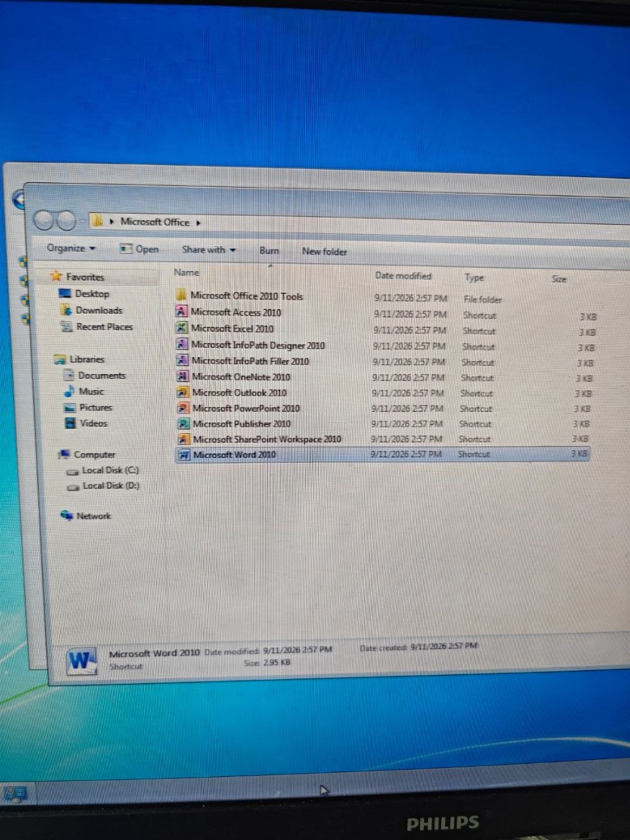This screenshot has width=630, height=840.
Task: Select the Microsoft Excel 2010 shortcut icon
Action: tap(182, 328)
